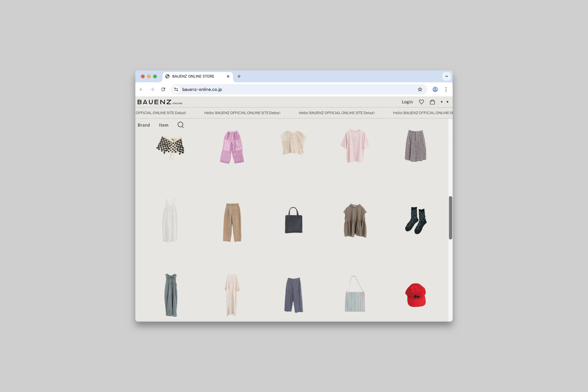
Task: Click the page vertical scrollbar thumb
Action: point(450,218)
